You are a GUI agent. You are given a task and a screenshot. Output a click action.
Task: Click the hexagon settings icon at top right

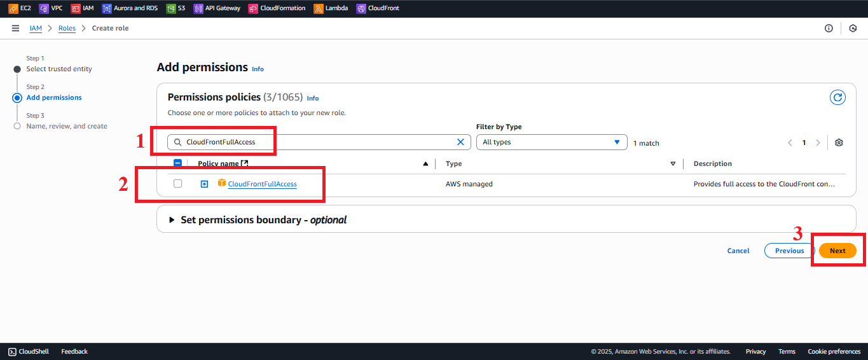853,28
